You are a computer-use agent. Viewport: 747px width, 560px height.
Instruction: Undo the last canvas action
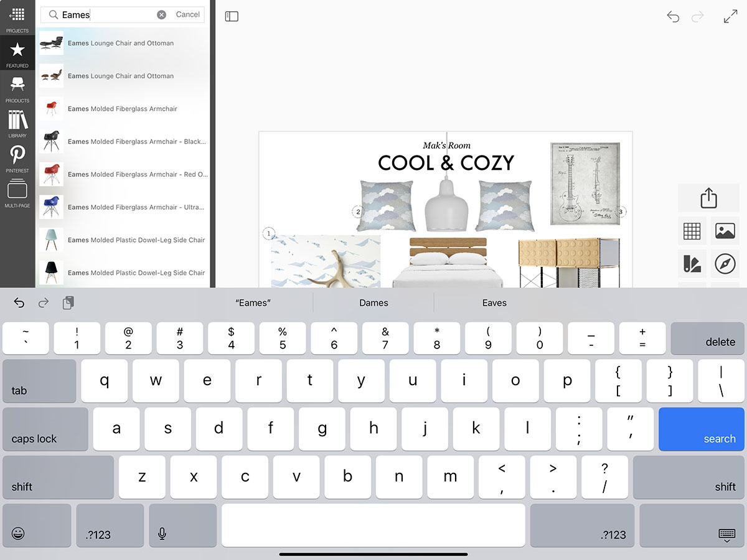point(673,17)
